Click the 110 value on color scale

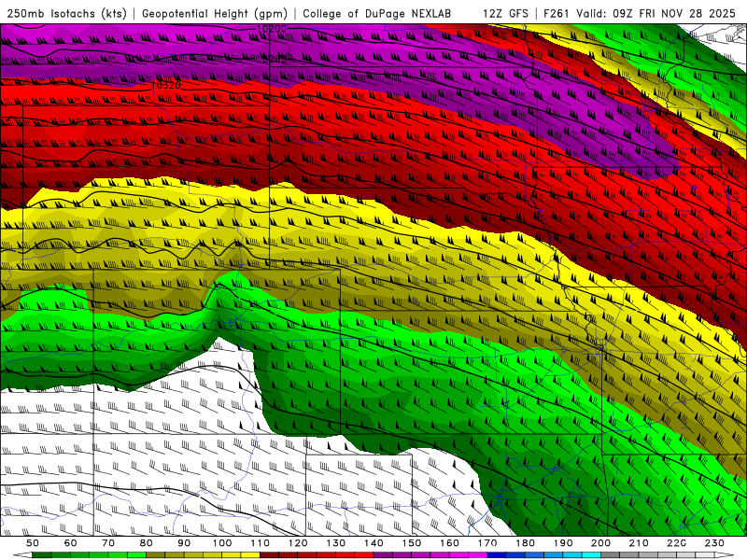pos(260,543)
